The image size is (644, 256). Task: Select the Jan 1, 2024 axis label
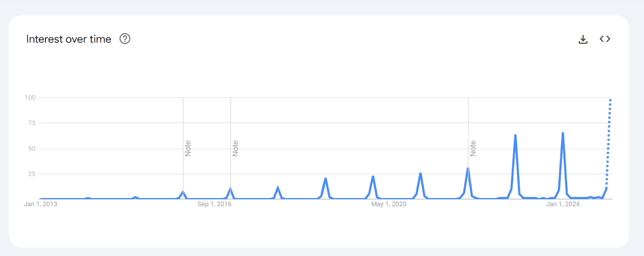563,204
